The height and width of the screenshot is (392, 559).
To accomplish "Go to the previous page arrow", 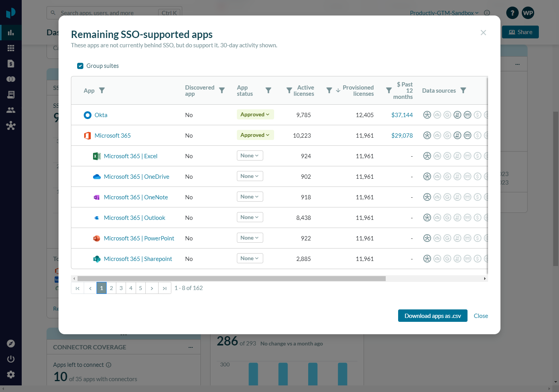I will coord(90,288).
